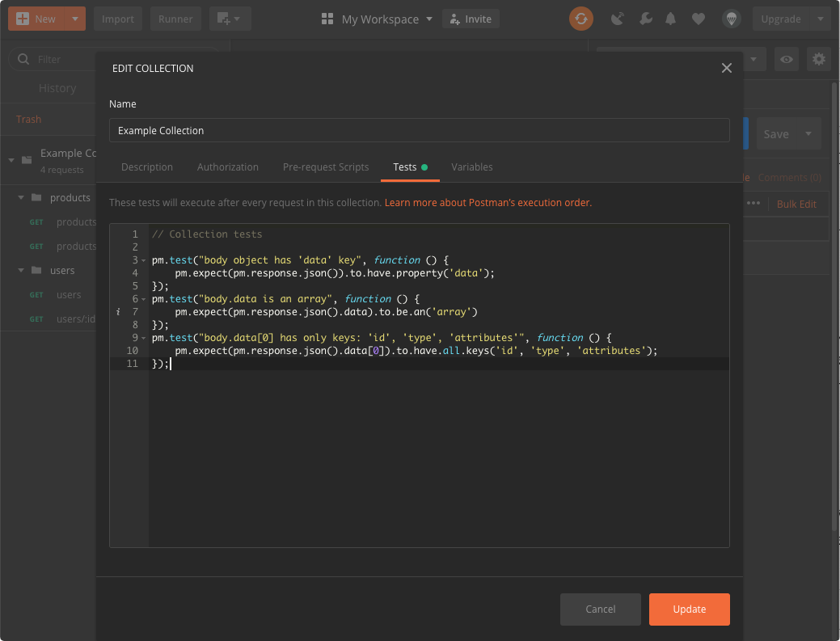Open the notifications bell
Screen dimensions: 840x641
pos(670,19)
